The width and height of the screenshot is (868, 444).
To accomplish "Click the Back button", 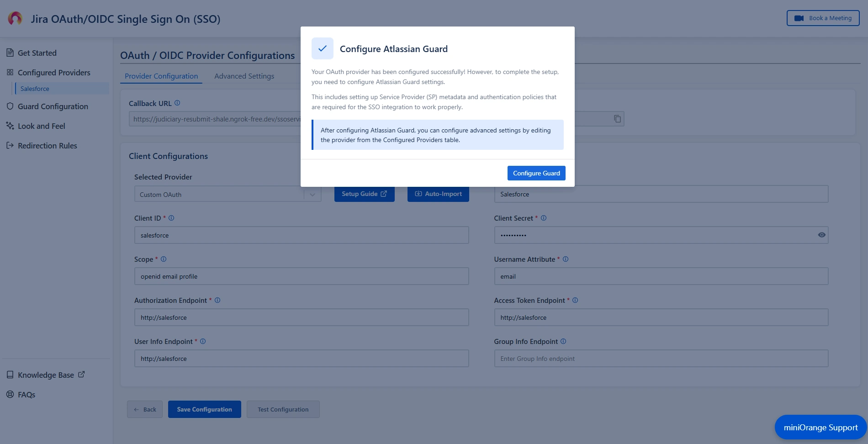I will click(145, 409).
